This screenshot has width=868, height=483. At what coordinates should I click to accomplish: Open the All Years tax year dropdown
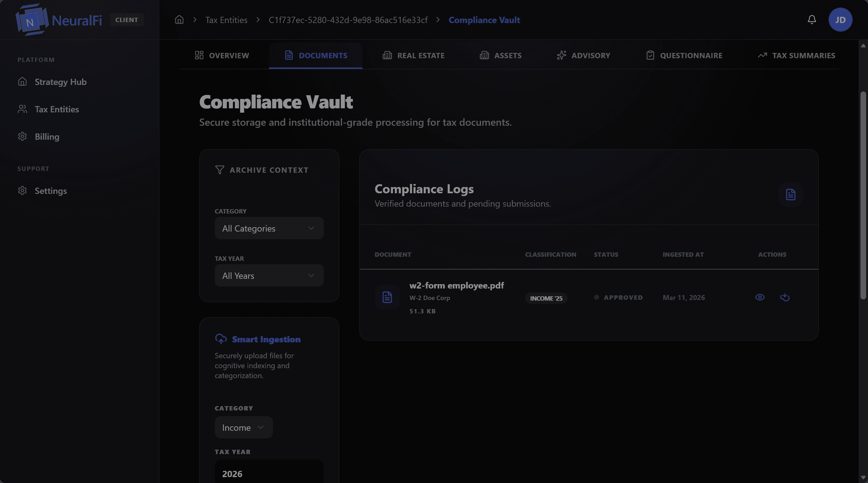coord(269,275)
